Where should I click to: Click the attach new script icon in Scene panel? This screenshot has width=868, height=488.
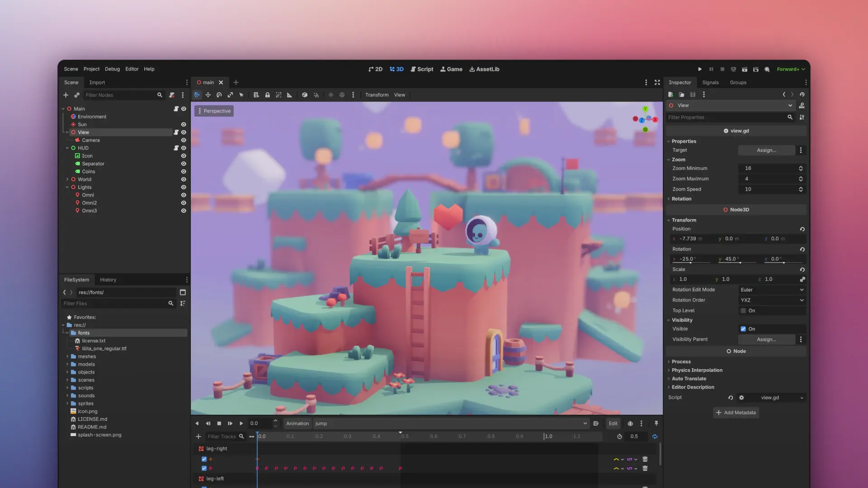172,95
